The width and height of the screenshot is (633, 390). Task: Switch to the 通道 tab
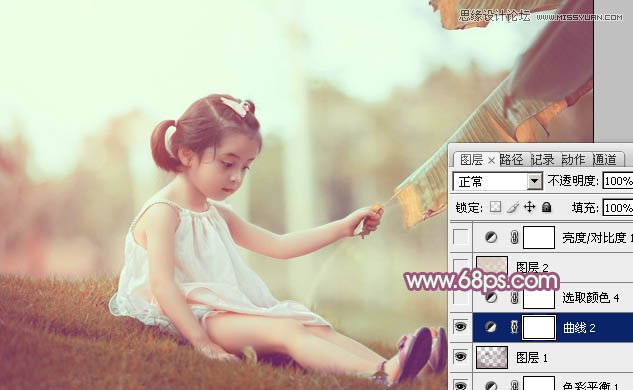604,160
